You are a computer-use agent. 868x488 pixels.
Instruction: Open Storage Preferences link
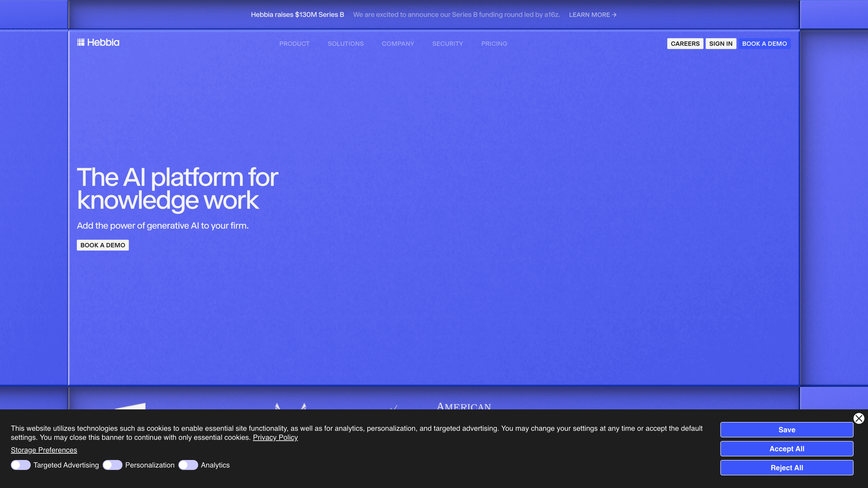coord(44,450)
